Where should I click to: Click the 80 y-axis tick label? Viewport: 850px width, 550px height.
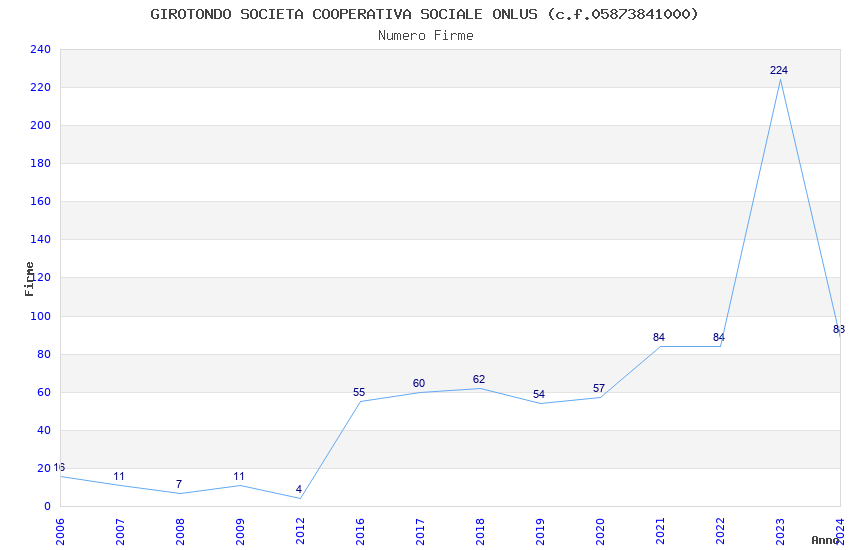click(43, 354)
